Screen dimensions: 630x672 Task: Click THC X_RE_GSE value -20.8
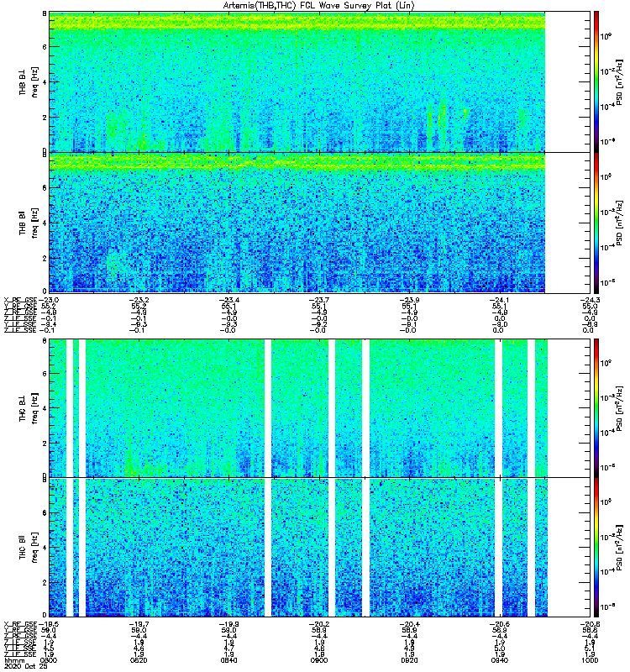point(591,624)
